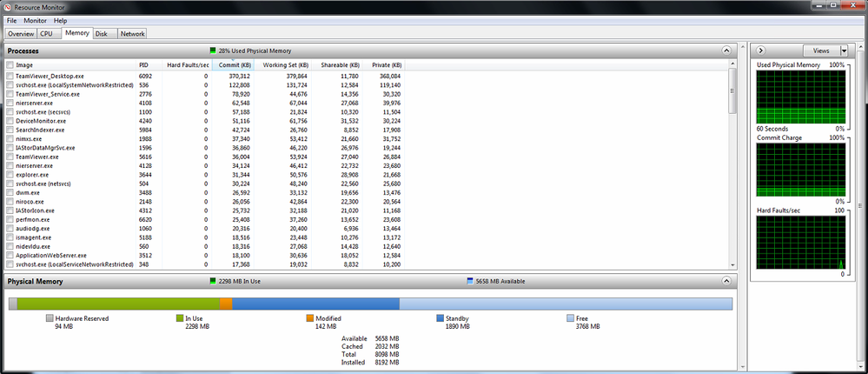Select the Memory tab
Screen dimensions: 868x374
77,33
